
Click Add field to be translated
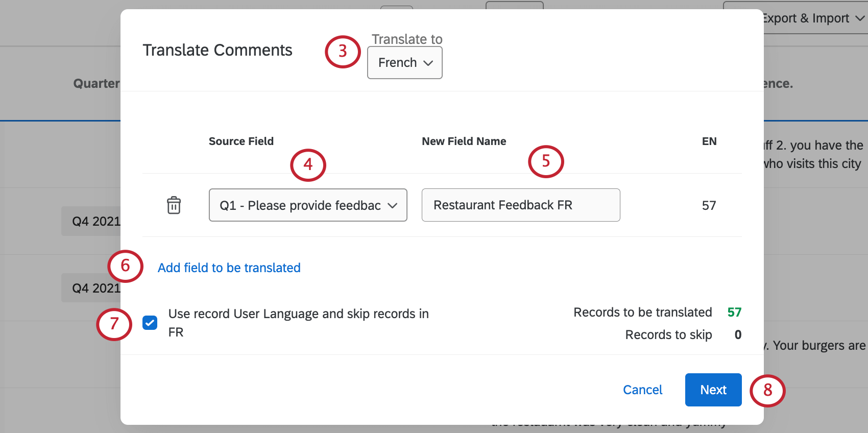pos(229,268)
